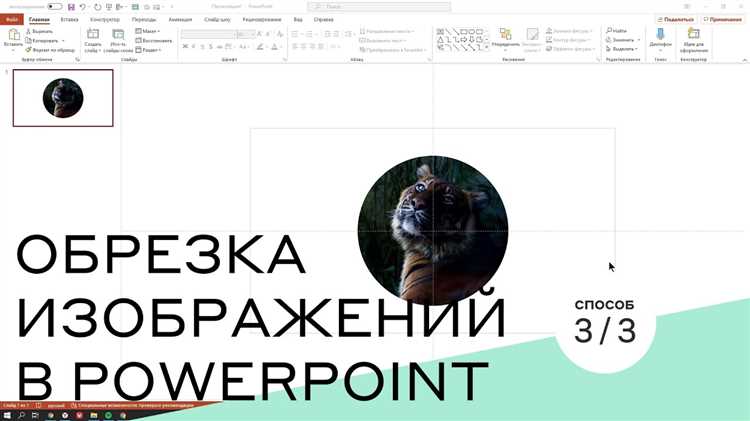750x421 pixels.
Task: Open the Рецензирование tab
Action: pos(262,20)
